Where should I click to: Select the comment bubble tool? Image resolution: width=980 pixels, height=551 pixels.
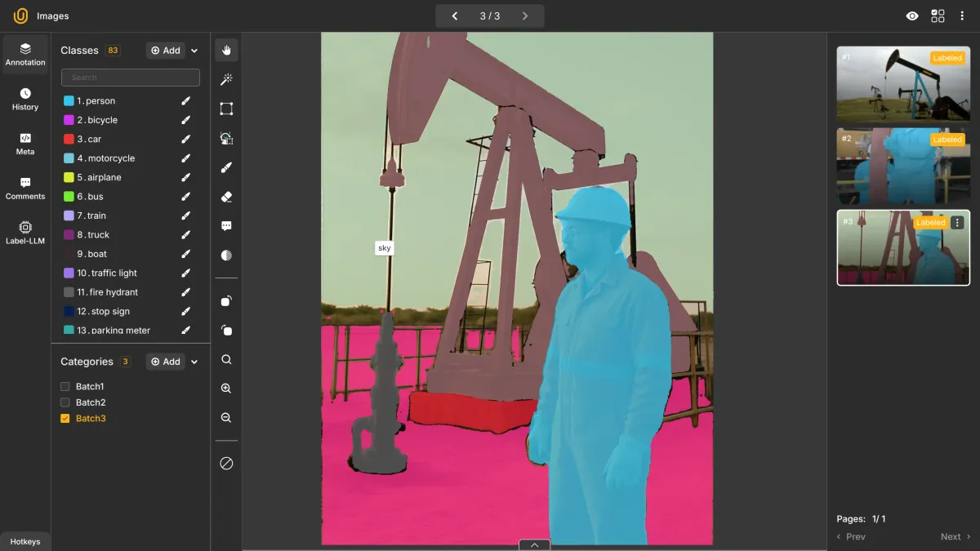pos(226,226)
